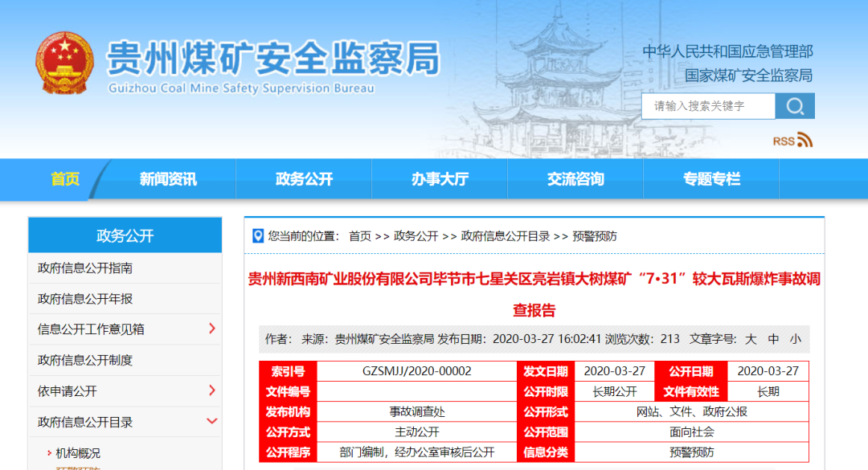Click publish date 2020-03-27 16:02:41 text
The image size is (868, 470).
(x=547, y=339)
